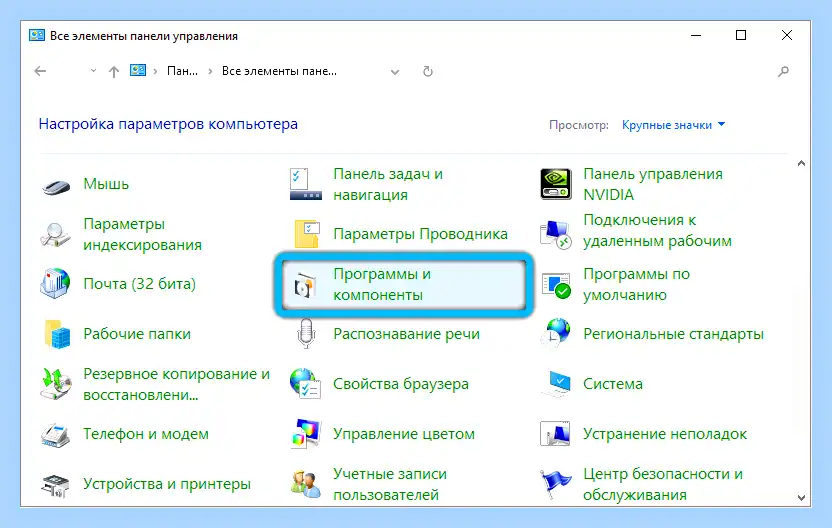This screenshot has width=832, height=528.
Task: Open 'Устройства и принтеры' link
Action: pyautogui.click(x=167, y=484)
